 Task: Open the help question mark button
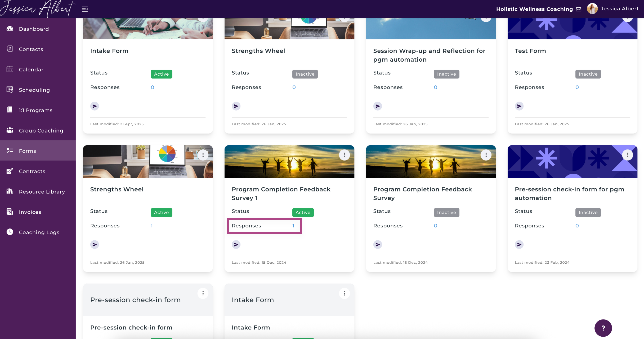(603, 328)
